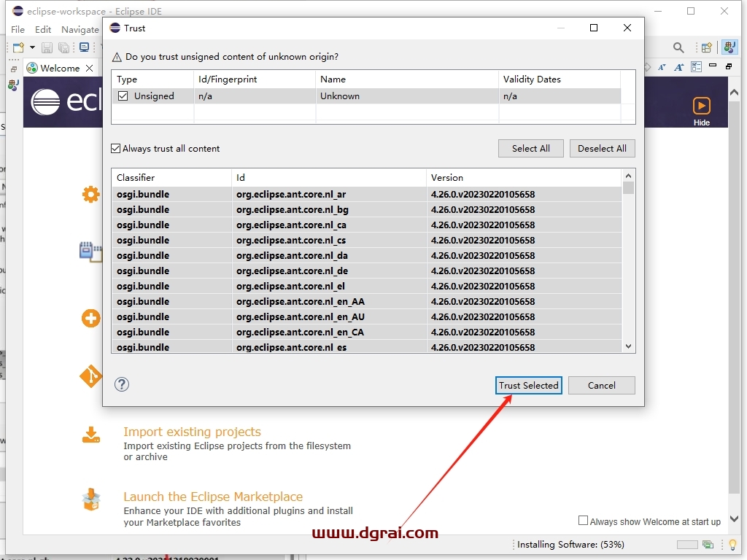Toggle Always trust all content checkbox
Screen dimensions: 747x560
(116, 149)
